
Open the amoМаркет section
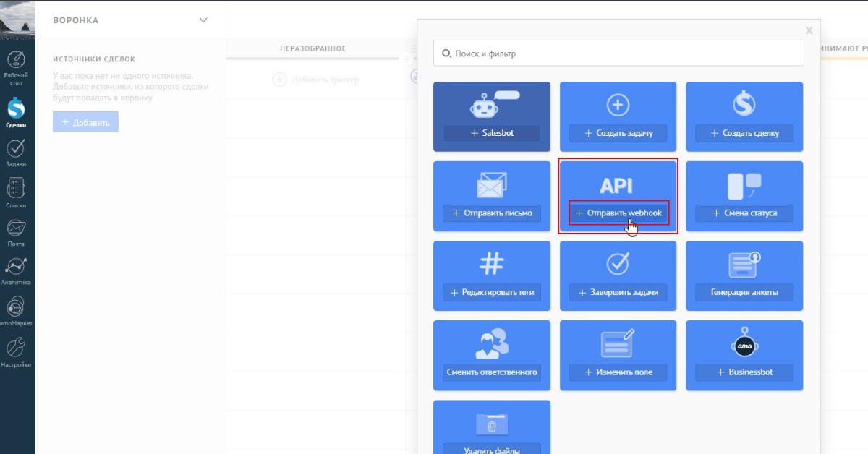tap(16, 307)
